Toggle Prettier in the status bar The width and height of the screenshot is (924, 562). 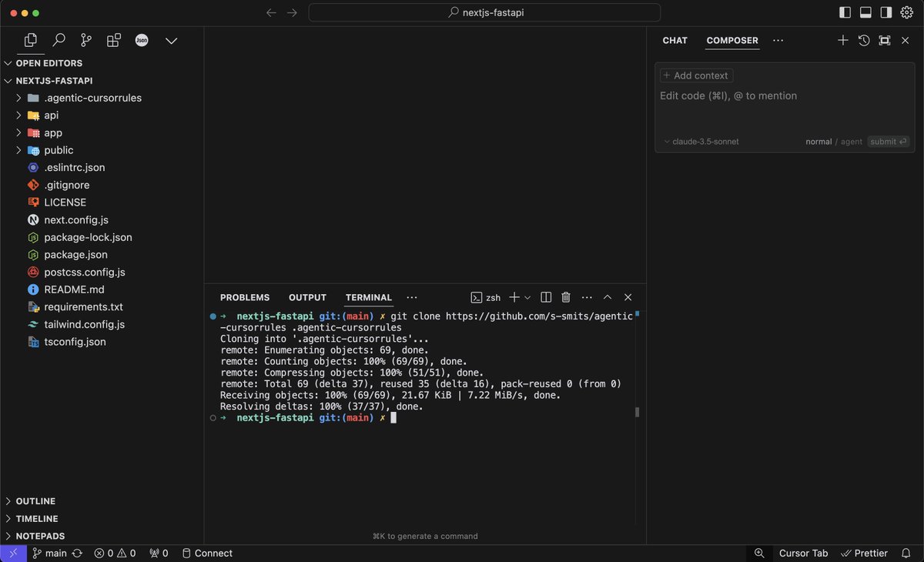pos(864,553)
